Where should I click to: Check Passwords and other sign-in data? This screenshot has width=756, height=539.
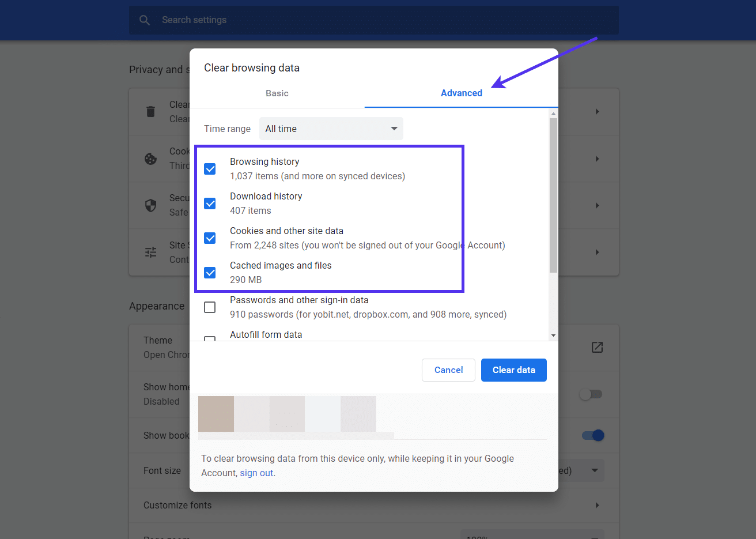(x=210, y=307)
